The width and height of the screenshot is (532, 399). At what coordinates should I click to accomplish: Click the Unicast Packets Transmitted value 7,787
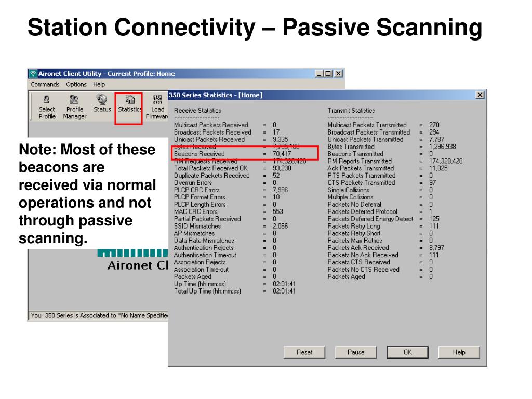[x=436, y=139]
